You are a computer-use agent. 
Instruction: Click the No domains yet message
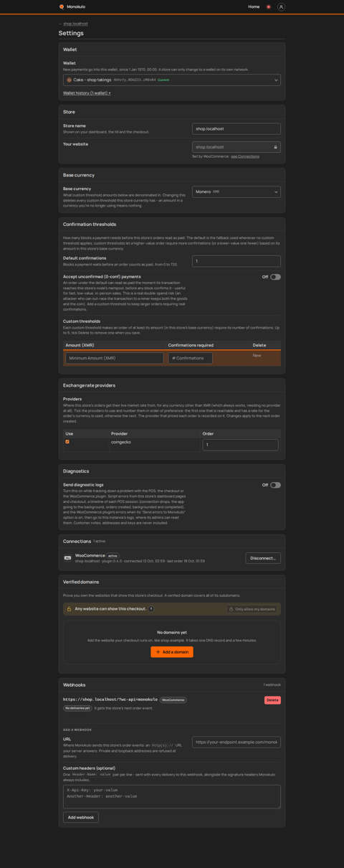(172, 632)
